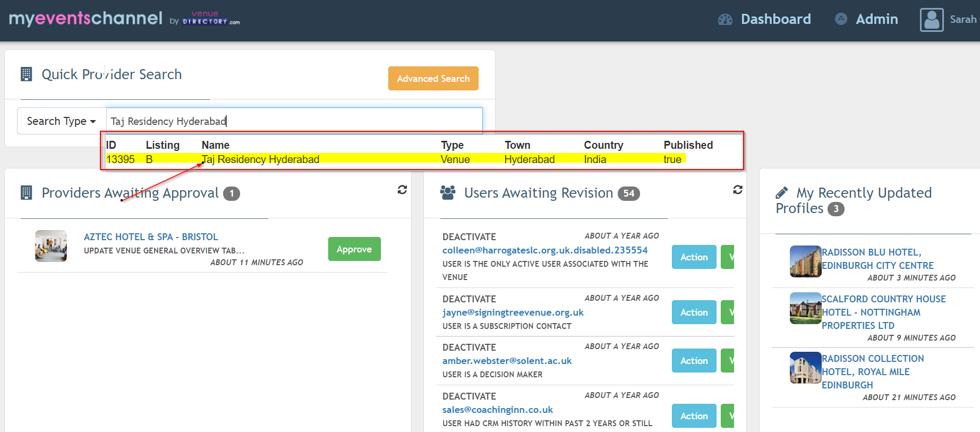The height and width of the screenshot is (432, 980).
Task: Click the Users Awaiting Revision group icon
Action: point(448,193)
